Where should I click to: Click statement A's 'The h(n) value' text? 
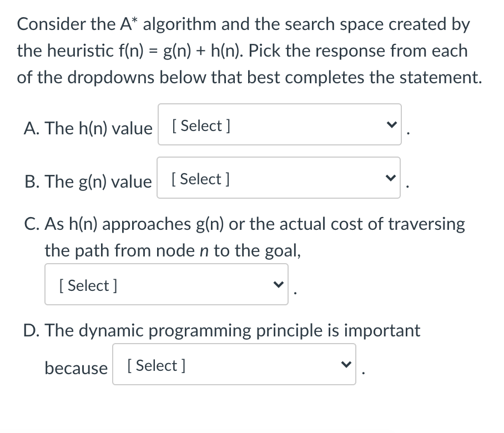pyautogui.click(x=88, y=128)
